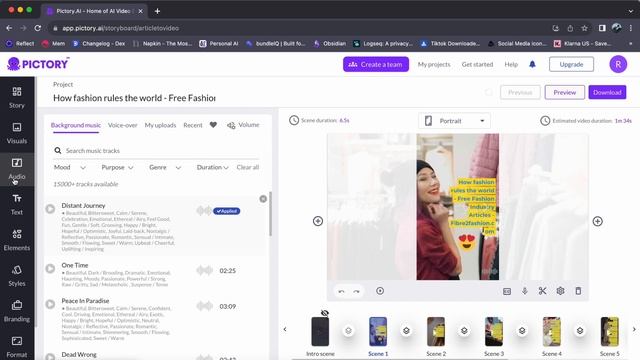Toggle Intro scene hidden eye icon

(x=324, y=313)
